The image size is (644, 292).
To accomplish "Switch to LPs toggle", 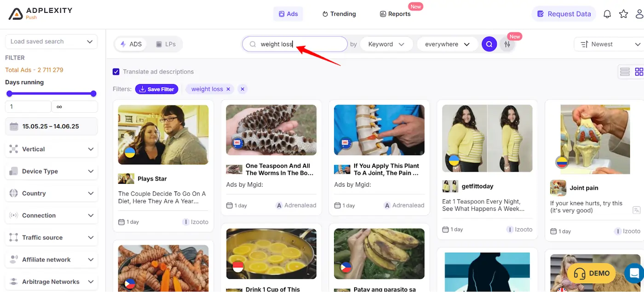I will [166, 44].
